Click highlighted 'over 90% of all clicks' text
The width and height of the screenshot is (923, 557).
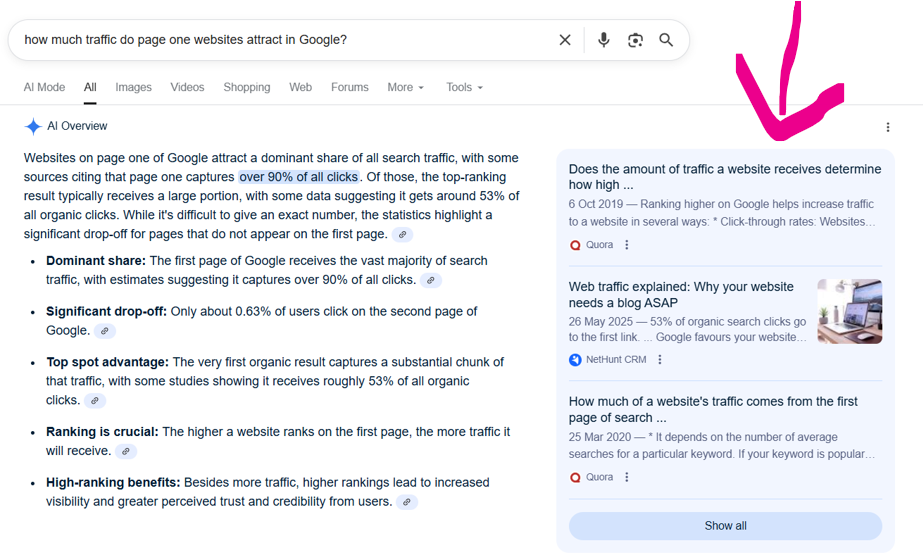(298, 177)
